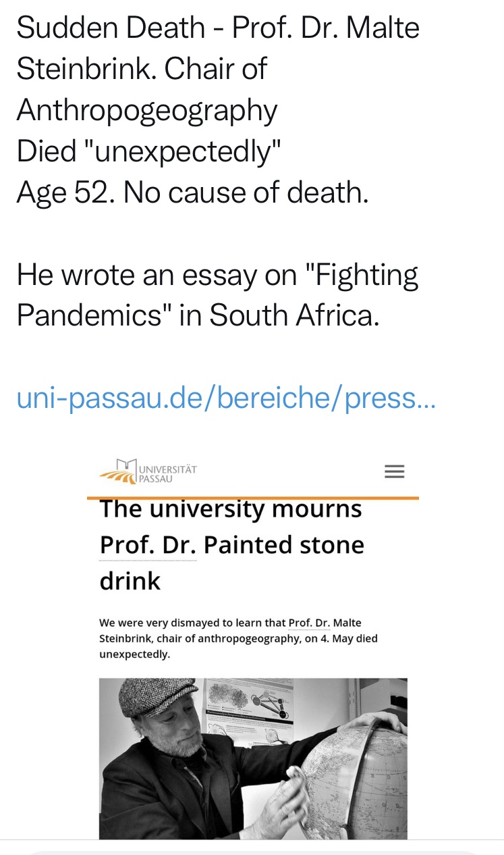Click the globe in the article photo

(x=358, y=777)
